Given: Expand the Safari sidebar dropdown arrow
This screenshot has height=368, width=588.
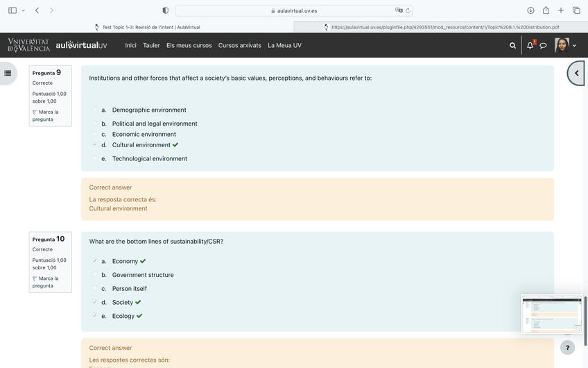Looking at the screenshot, I should click(23, 10).
